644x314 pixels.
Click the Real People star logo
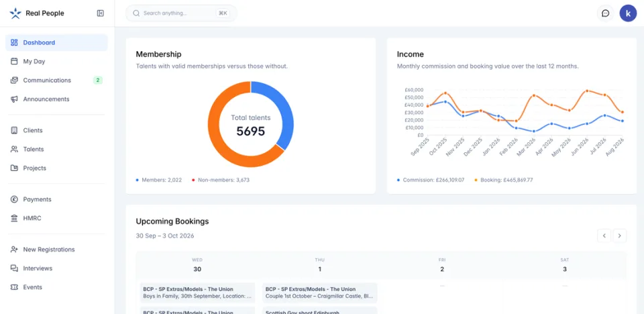tap(15, 13)
